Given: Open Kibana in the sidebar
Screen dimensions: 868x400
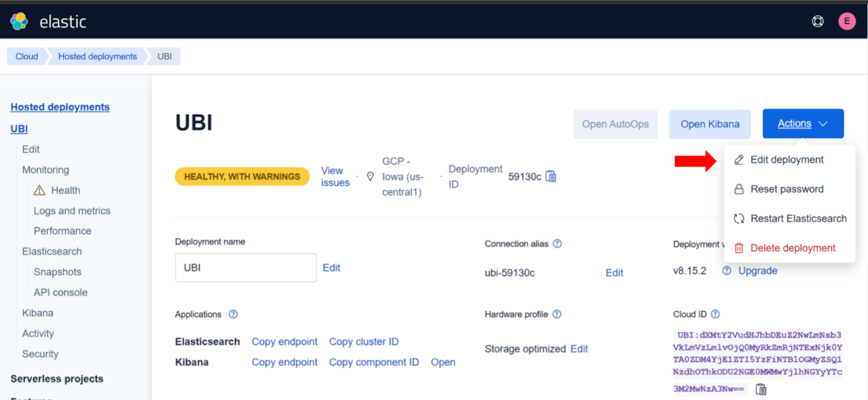Looking at the screenshot, I should (x=38, y=313).
